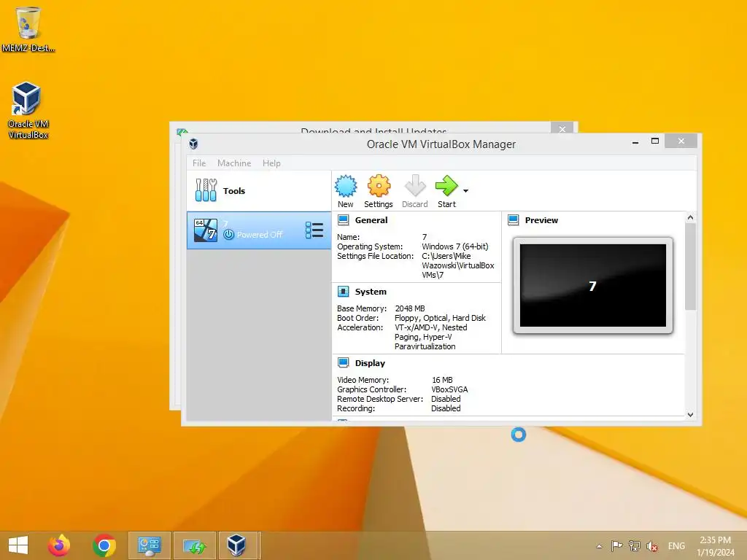Click the Display section header

370,363
